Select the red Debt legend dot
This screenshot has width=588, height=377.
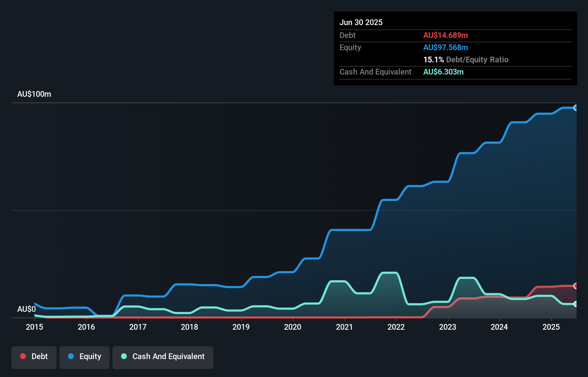click(x=23, y=356)
